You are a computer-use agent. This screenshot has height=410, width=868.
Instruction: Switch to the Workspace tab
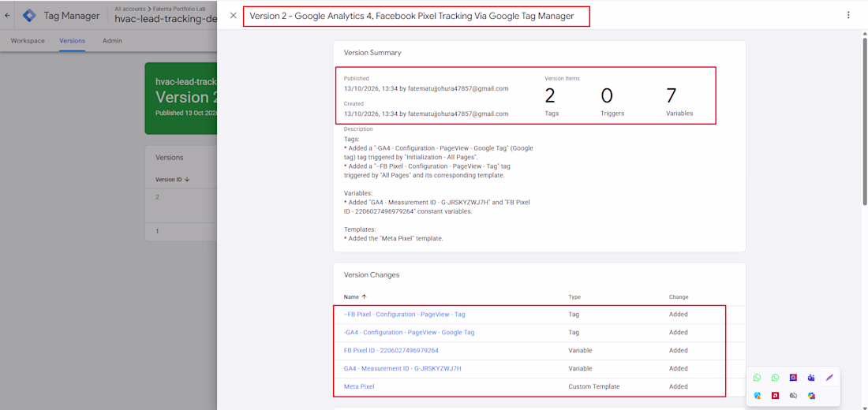click(x=28, y=41)
